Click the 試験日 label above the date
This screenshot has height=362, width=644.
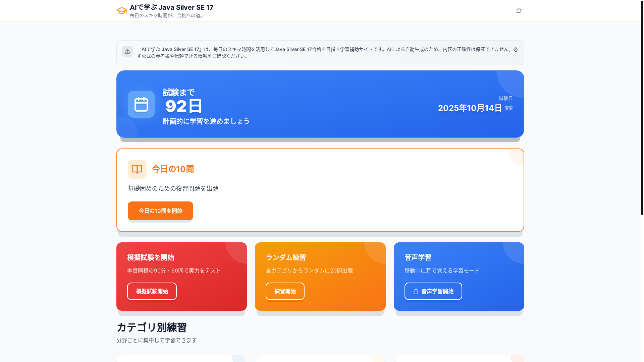tap(506, 98)
